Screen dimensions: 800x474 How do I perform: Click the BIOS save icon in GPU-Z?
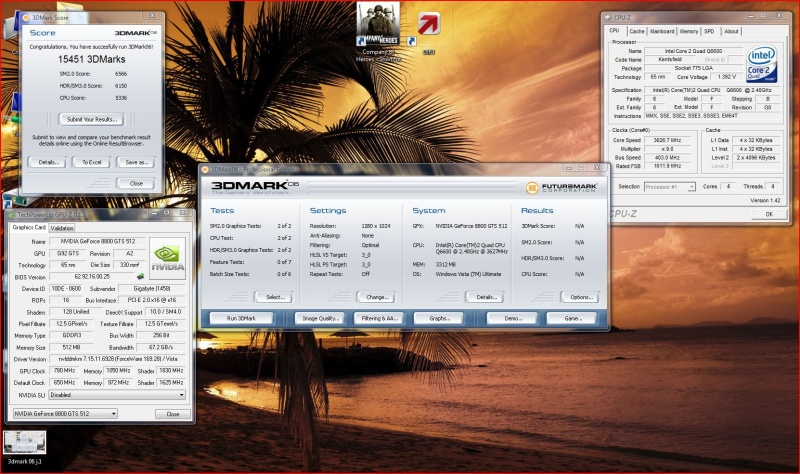coord(140,277)
